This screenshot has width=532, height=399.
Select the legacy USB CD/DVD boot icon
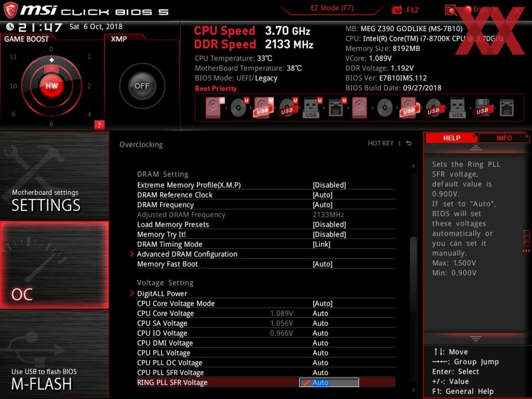coord(434,108)
